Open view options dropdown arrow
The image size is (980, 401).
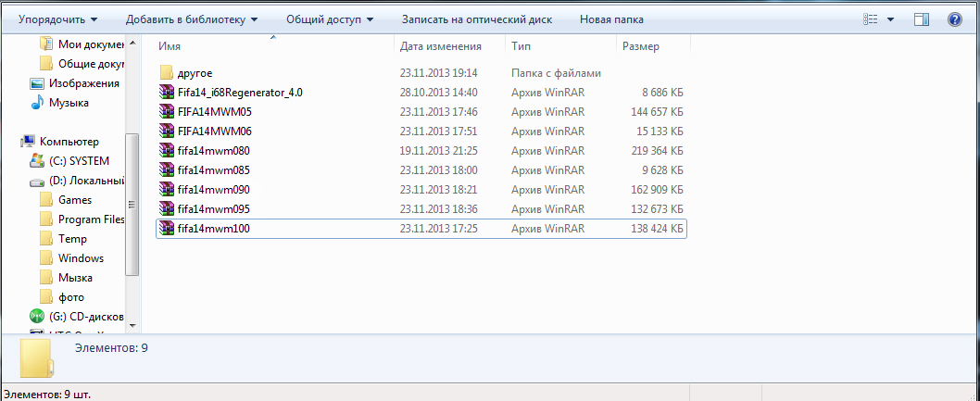coord(890,19)
